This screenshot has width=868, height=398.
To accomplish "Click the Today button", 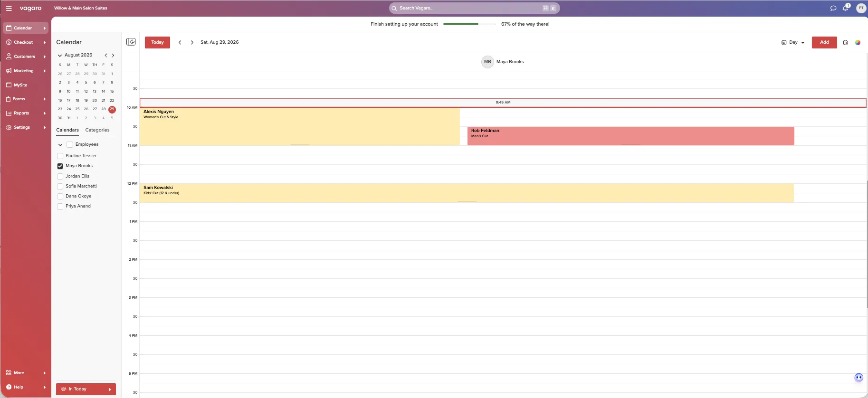I will (157, 42).
